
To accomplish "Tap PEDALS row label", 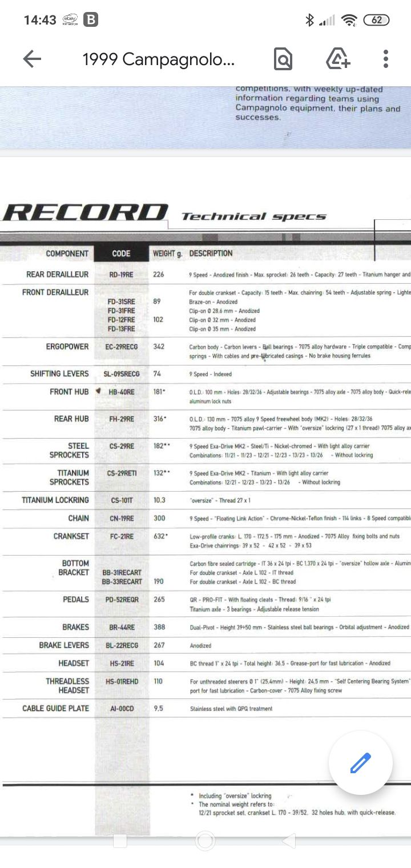I will coord(76,600).
